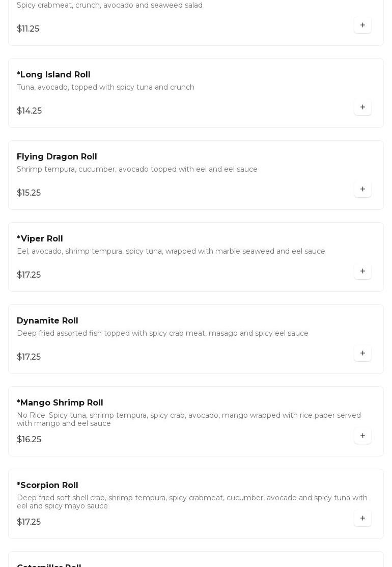Click the Viper Roll $17.25 price
Image resolution: width=392 pixels, height=567 pixels.
point(29,275)
